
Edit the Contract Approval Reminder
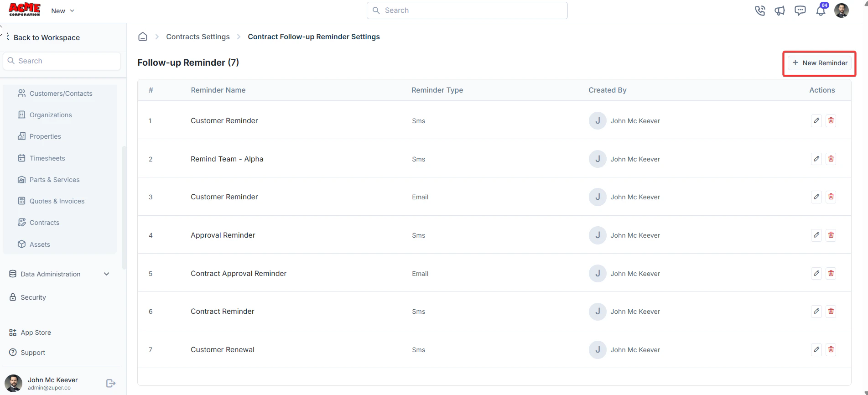point(816,273)
